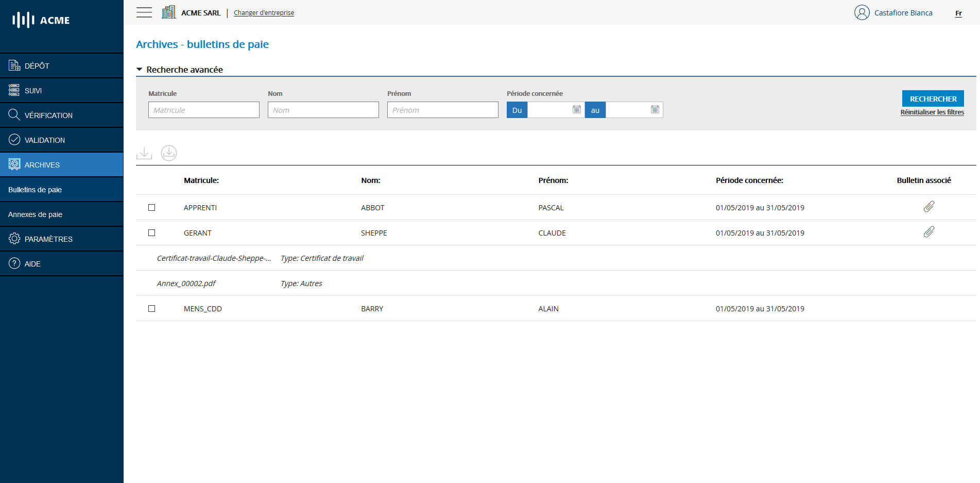This screenshot has width=980, height=483.
Task: Open the paperclip attachment for ABBOT Pascal
Action: pyautogui.click(x=929, y=207)
